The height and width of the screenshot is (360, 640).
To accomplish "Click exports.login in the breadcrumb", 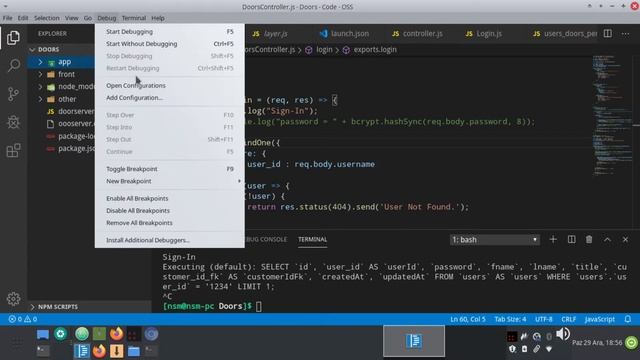I will (x=375, y=49).
